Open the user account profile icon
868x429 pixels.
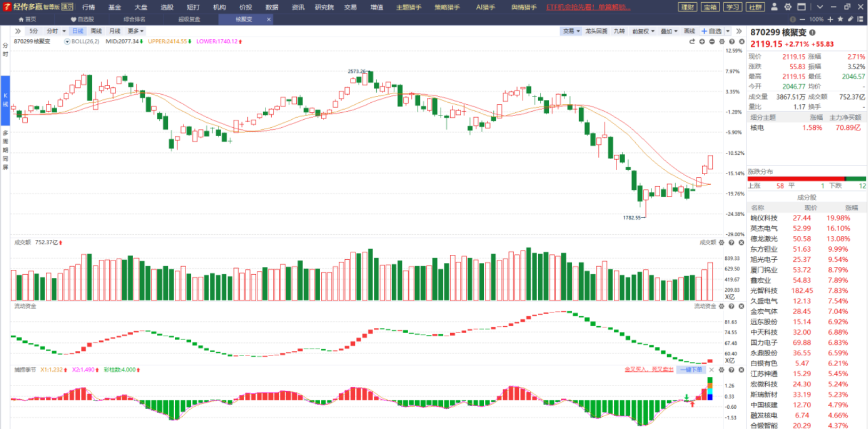point(774,7)
